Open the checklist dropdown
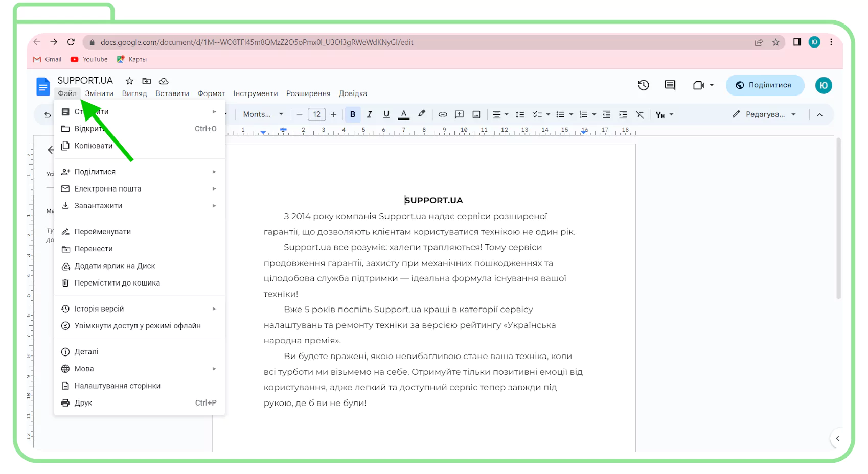Image resolution: width=868 pixels, height=474 pixels. (541, 114)
